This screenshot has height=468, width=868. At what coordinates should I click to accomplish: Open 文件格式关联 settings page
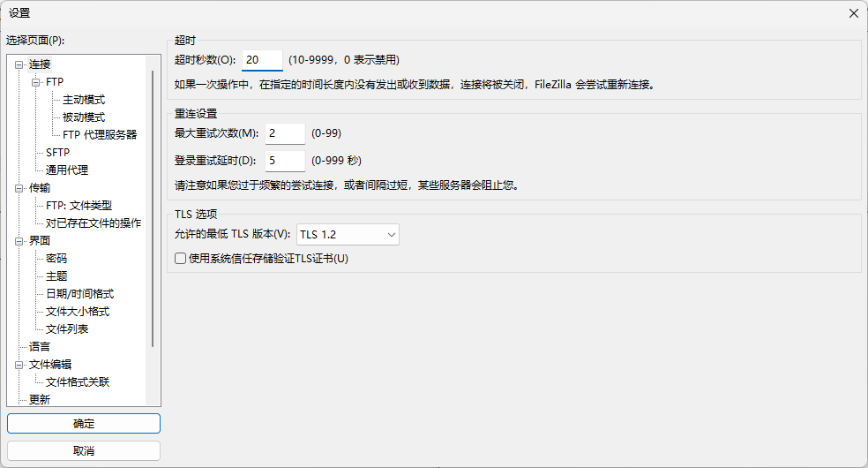[78, 382]
